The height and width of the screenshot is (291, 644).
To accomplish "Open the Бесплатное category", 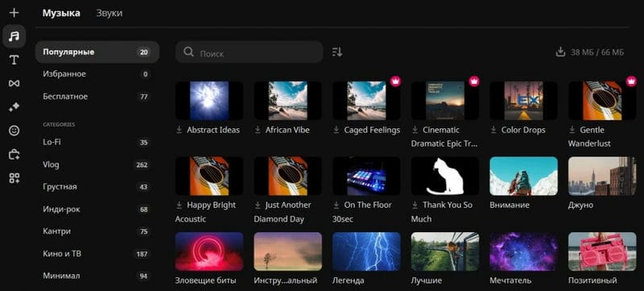I will 97,97.
